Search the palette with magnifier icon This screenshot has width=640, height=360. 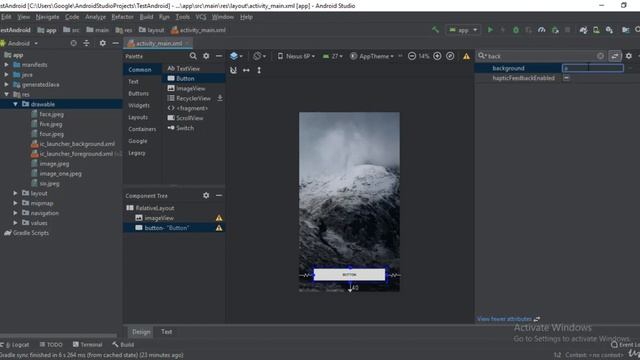pos(193,56)
